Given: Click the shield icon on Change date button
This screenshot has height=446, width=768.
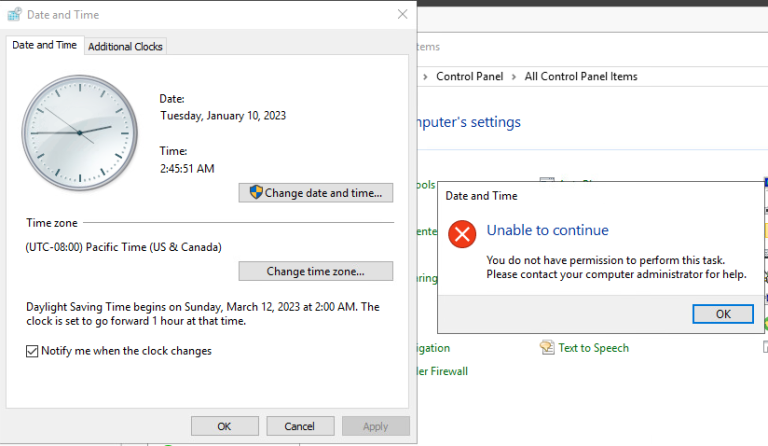Looking at the screenshot, I should coord(256,193).
